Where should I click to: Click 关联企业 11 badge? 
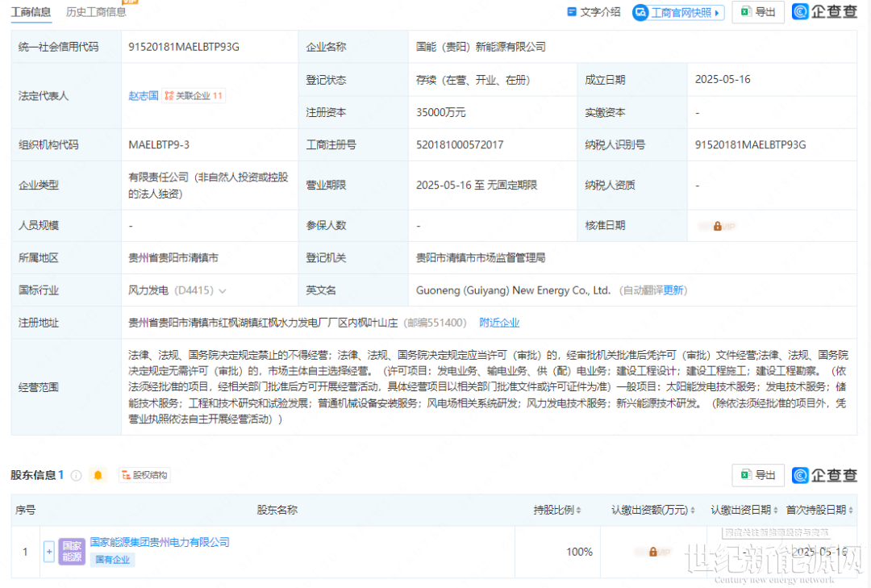194,96
